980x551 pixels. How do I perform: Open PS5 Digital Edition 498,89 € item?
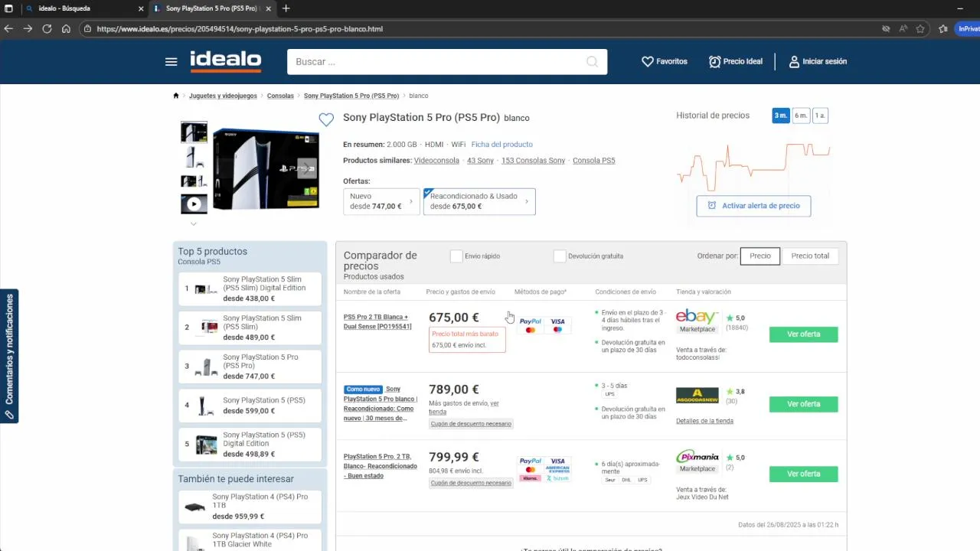[x=250, y=445]
